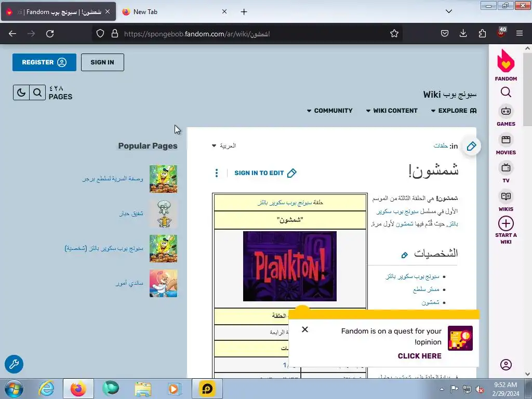Bookmark this page with the star
Screen dimensions: 532x399
tap(394, 34)
